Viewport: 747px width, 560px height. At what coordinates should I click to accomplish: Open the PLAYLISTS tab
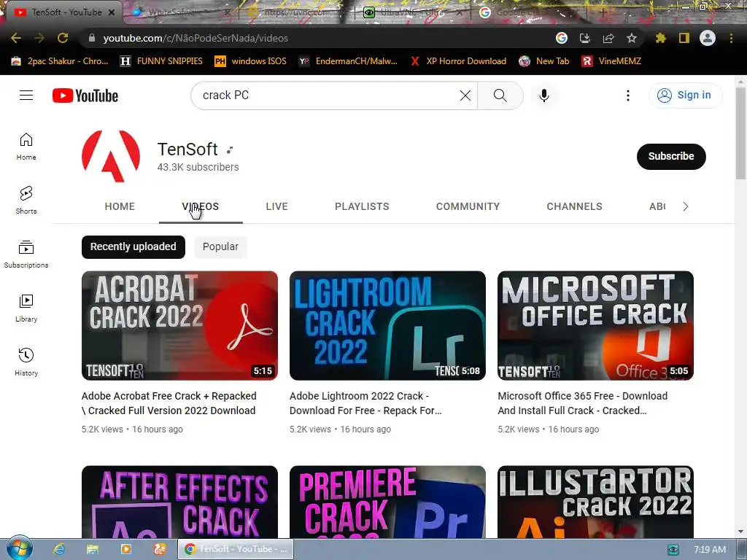(362, 206)
